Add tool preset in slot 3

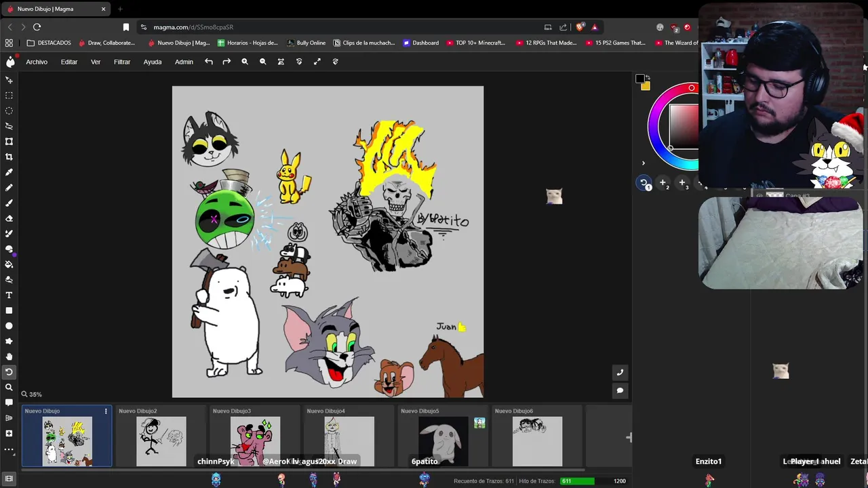pyautogui.click(x=682, y=183)
